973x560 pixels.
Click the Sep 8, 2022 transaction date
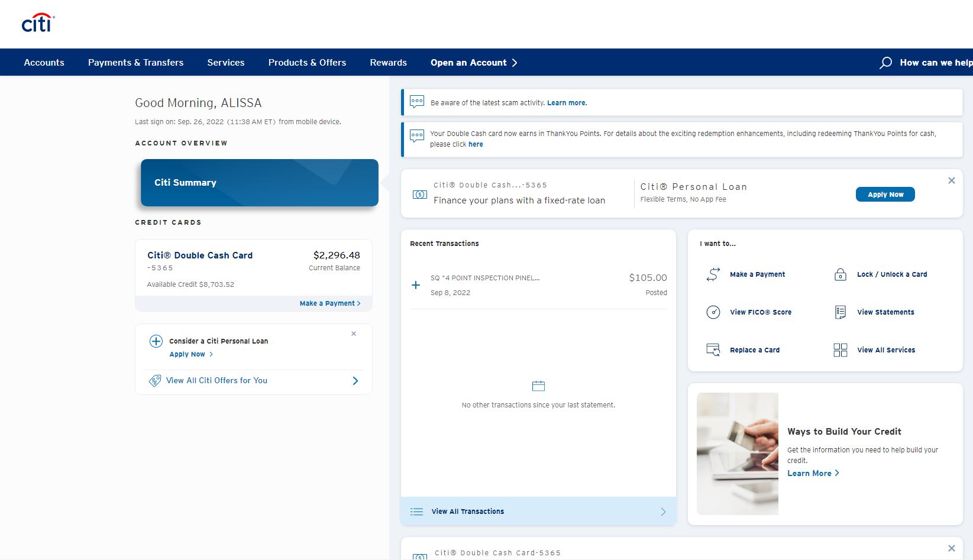click(x=450, y=293)
